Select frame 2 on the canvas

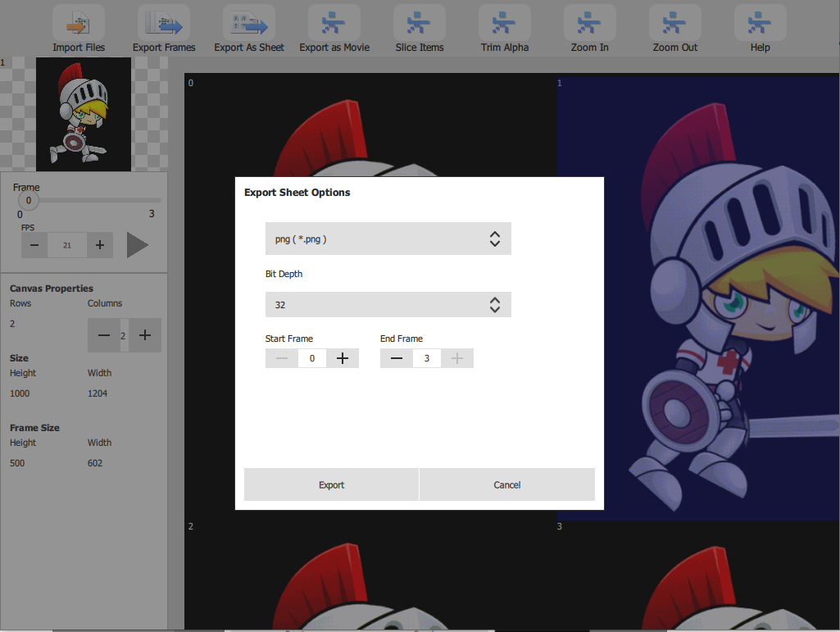370,574
